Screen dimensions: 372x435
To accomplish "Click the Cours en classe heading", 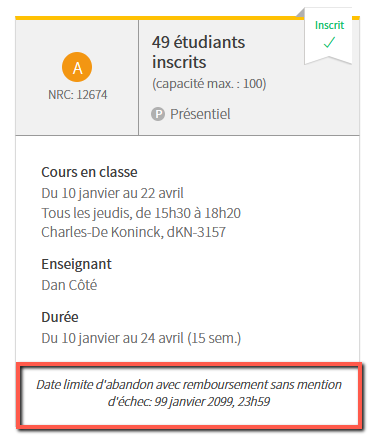I will pos(89,172).
